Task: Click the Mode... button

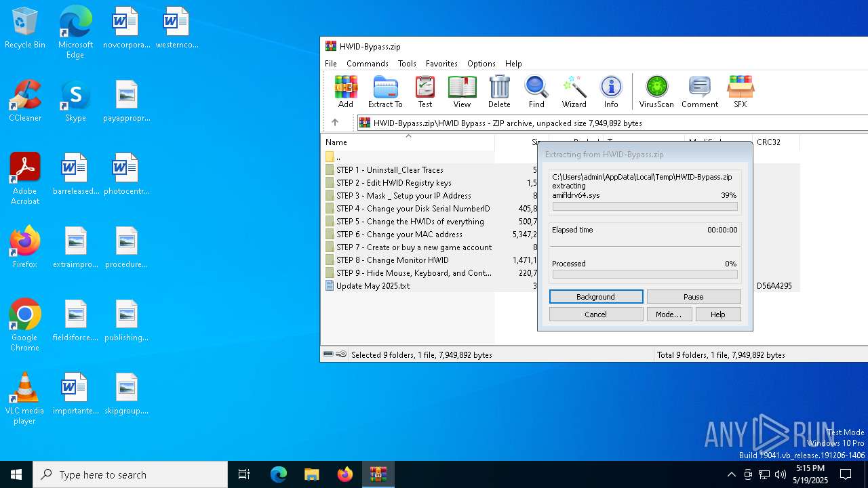Action: tap(669, 314)
